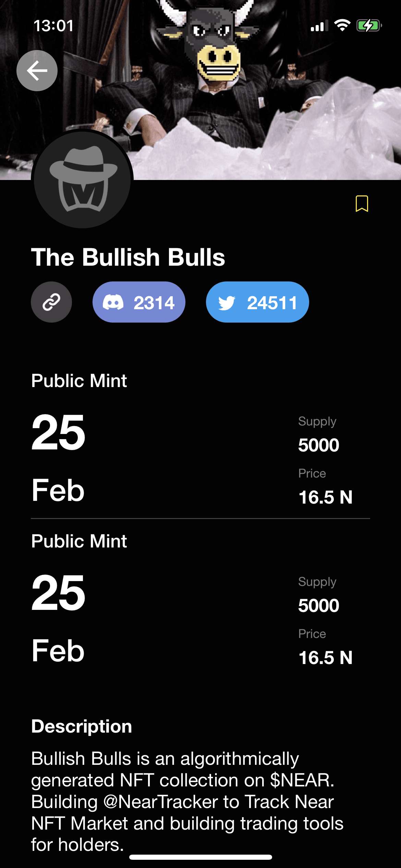
Task: Tap the @NearTracker mention in description
Action: (x=160, y=802)
